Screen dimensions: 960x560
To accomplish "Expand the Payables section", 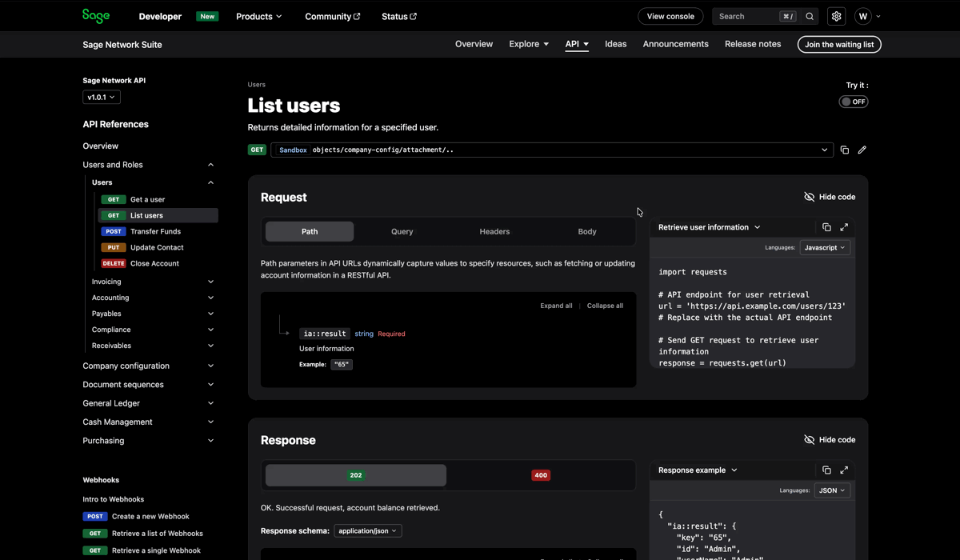I will (211, 314).
